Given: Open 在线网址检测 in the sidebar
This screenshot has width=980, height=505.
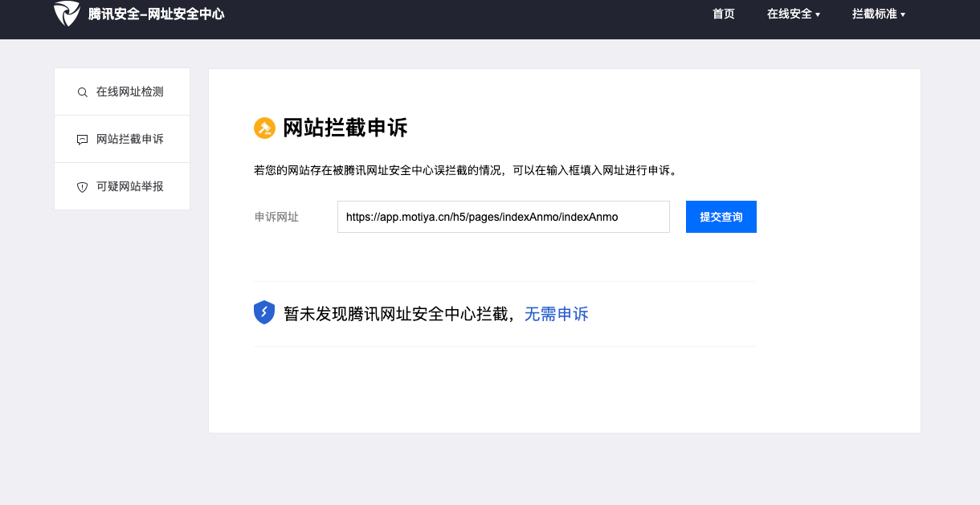Looking at the screenshot, I should pyautogui.click(x=122, y=92).
